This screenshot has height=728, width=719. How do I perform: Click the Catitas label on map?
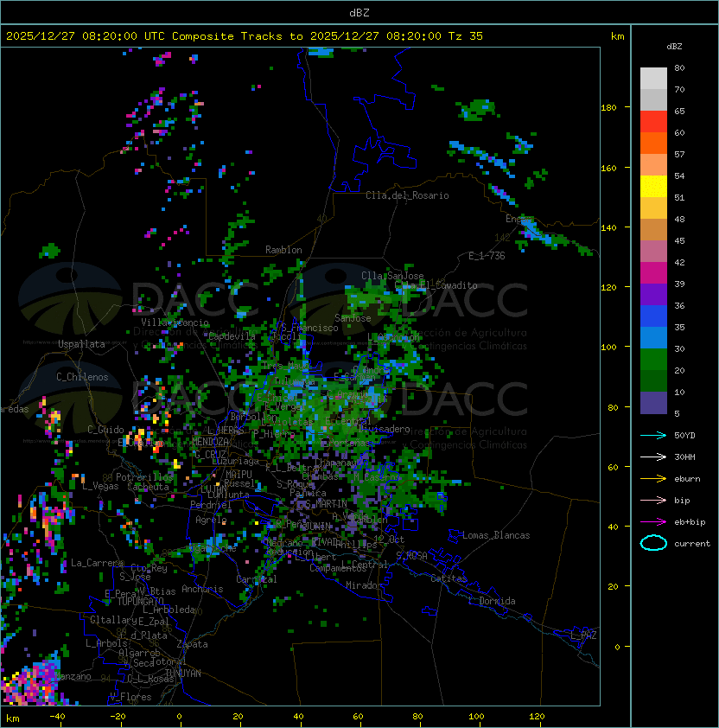(449, 578)
